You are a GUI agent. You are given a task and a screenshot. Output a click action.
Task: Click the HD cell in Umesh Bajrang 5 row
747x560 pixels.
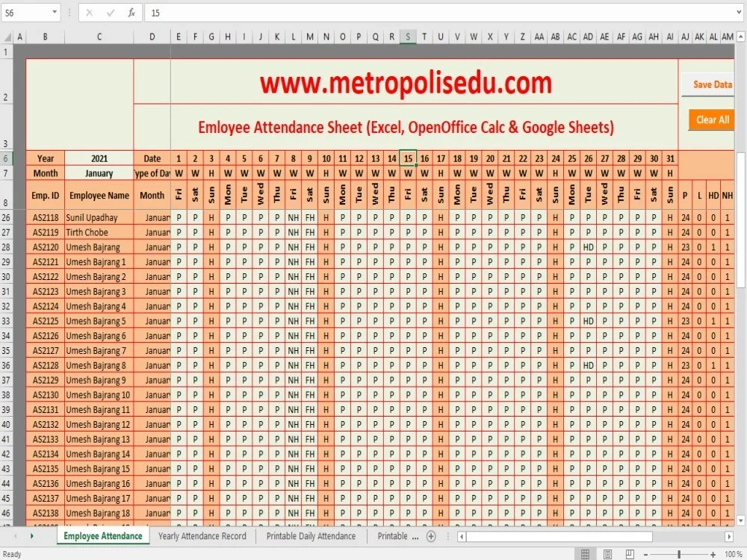[x=589, y=321]
